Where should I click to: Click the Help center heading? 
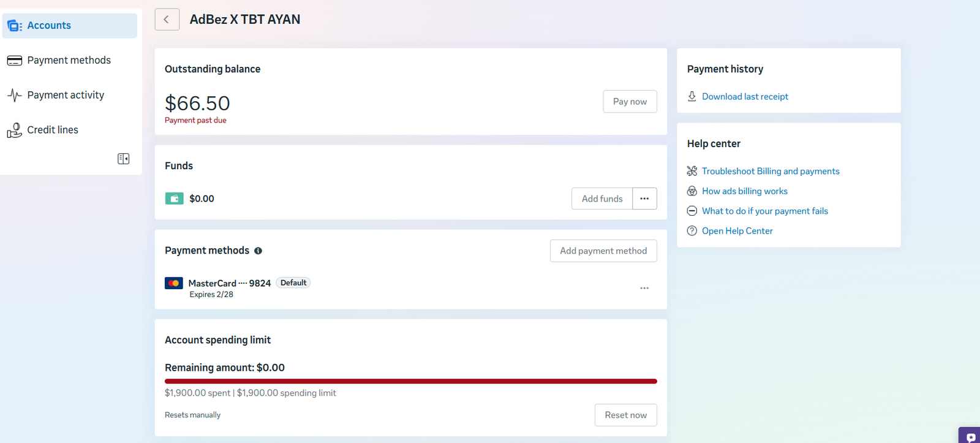coord(714,144)
